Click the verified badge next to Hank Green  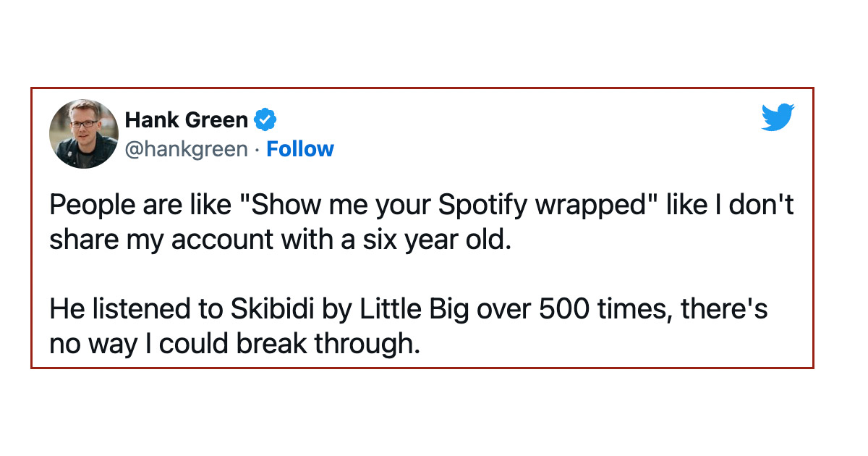tap(265, 120)
